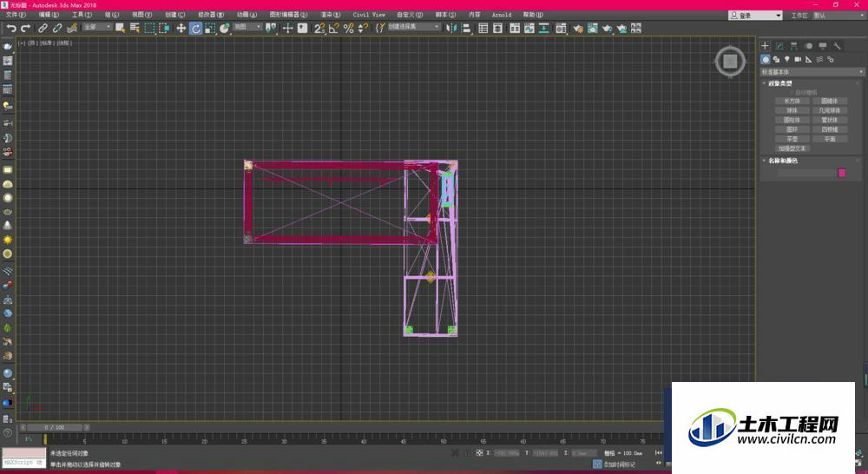Open the Edit menu
This screenshot has height=474, width=868.
[49, 15]
